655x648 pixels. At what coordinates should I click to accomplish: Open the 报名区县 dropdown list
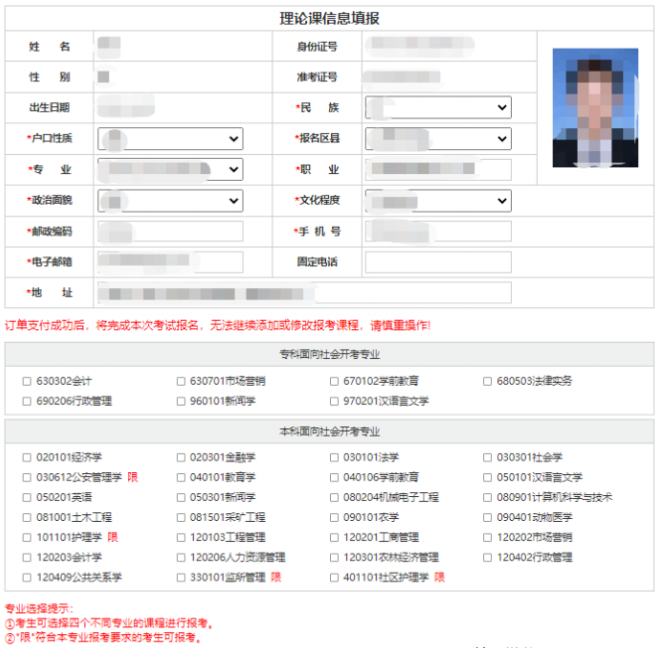[x=438, y=139]
